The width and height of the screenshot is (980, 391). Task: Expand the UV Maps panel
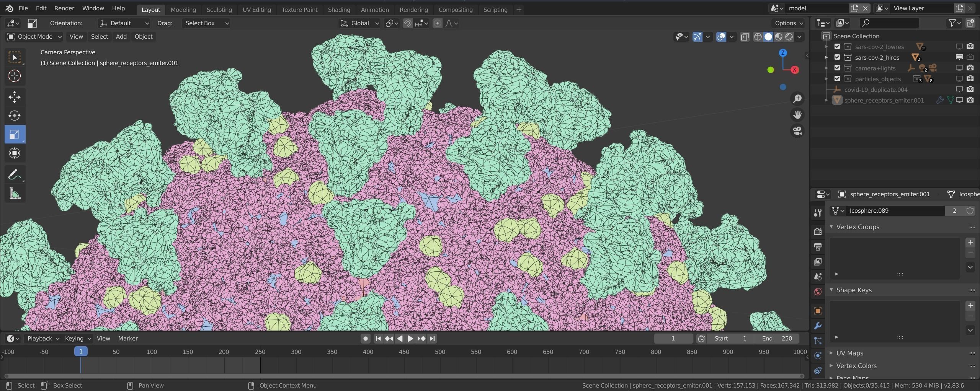[x=849, y=353]
